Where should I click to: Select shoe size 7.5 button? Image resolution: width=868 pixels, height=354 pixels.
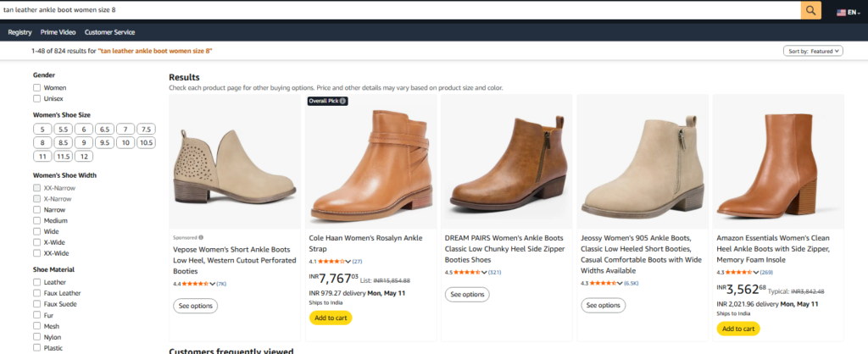(146, 130)
